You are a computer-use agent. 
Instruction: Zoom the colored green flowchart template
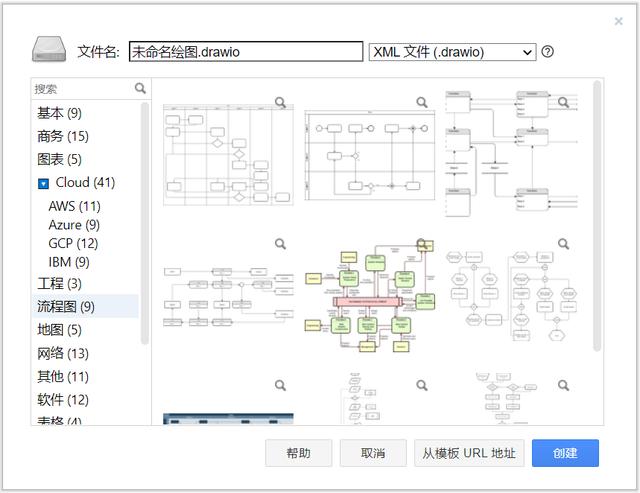422,244
